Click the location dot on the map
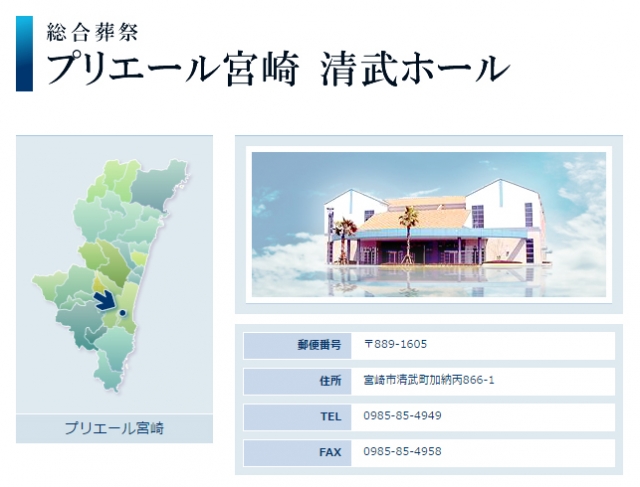 [x=122, y=314]
